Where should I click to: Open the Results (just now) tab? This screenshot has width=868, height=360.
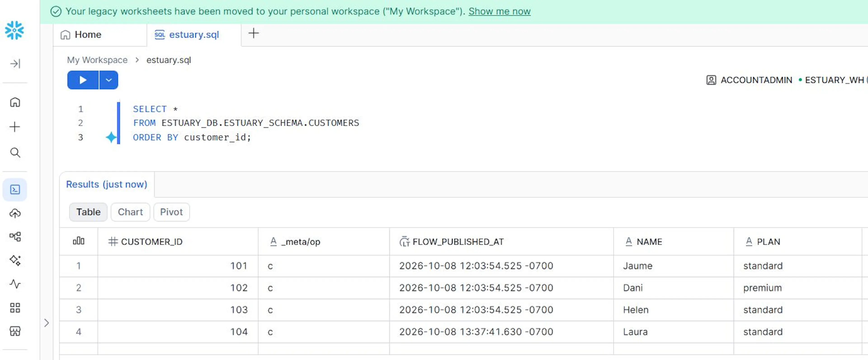[106, 184]
